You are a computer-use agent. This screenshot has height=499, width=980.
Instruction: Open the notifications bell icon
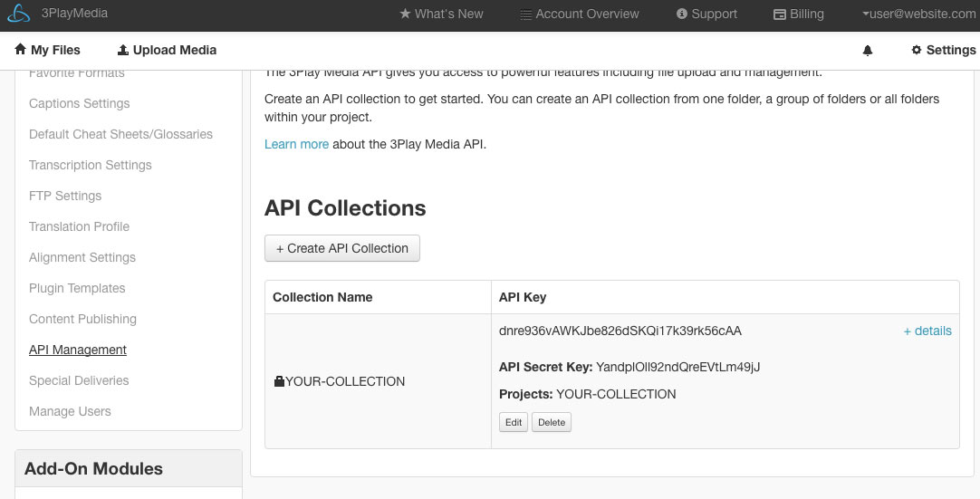click(x=868, y=51)
